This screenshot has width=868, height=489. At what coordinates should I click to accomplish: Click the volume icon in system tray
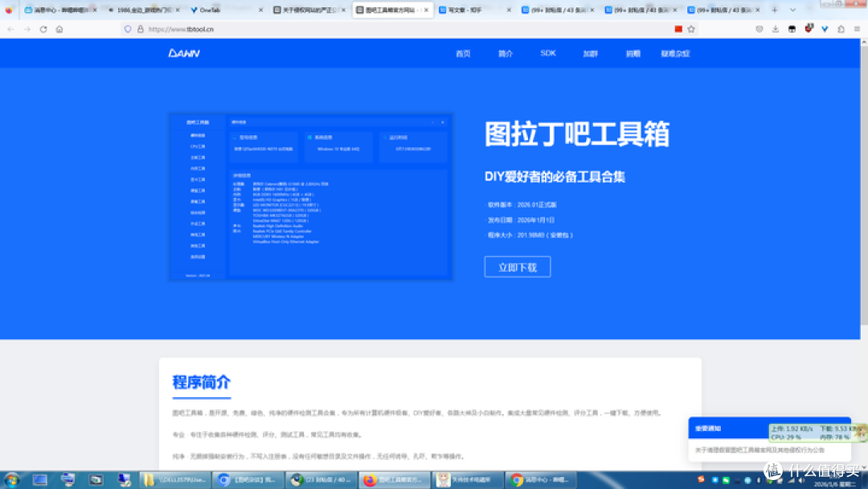click(801, 480)
